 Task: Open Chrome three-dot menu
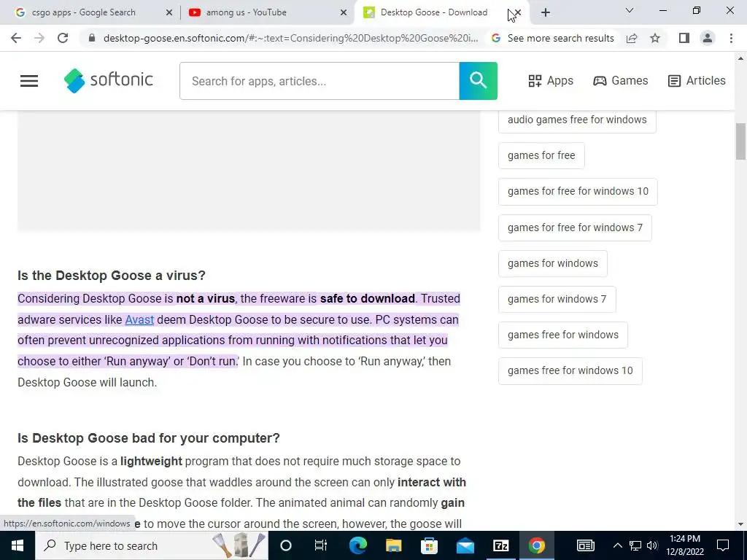[731, 38]
